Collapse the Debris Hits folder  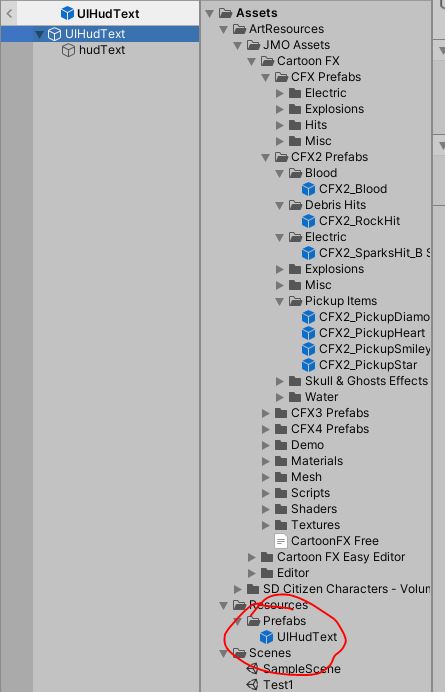pyautogui.click(x=279, y=205)
